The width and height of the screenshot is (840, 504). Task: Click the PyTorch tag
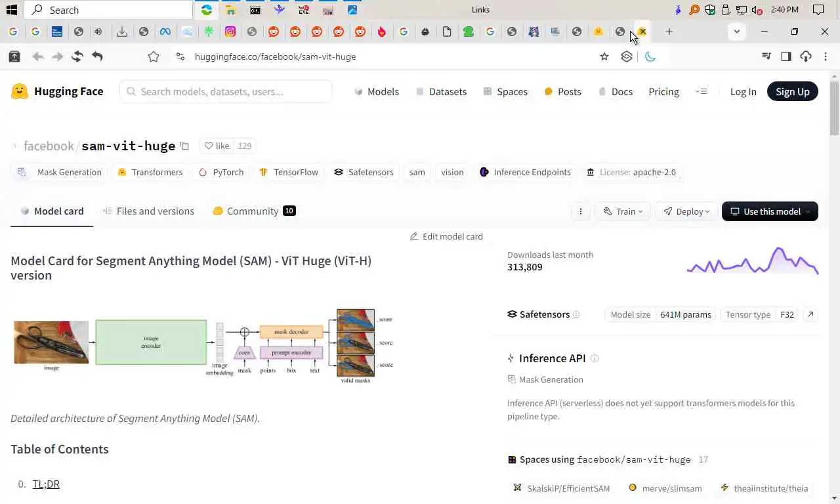221,172
